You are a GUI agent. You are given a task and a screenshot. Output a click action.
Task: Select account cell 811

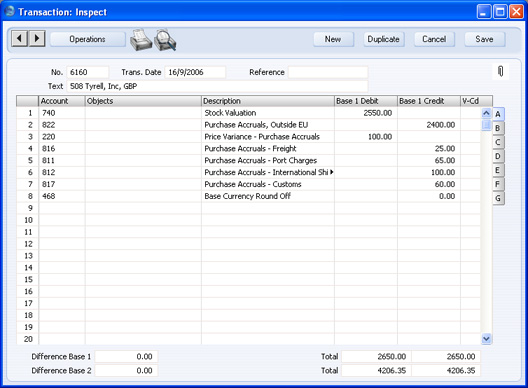[x=62, y=161]
